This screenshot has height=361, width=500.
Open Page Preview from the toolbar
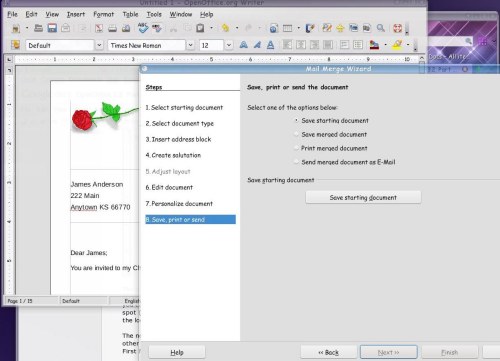tap(126, 28)
